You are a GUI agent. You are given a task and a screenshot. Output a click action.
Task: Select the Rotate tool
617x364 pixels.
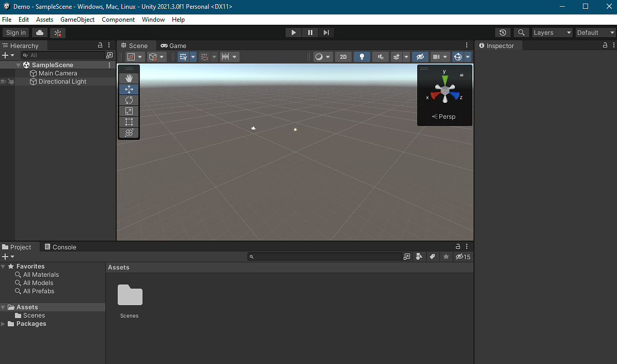click(x=129, y=100)
